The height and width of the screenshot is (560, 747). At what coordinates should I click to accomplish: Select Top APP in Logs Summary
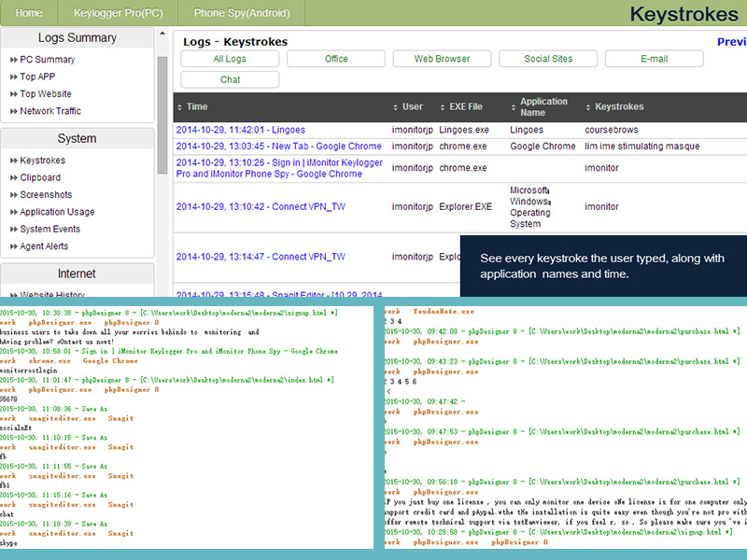pyautogui.click(x=37, y=77)
